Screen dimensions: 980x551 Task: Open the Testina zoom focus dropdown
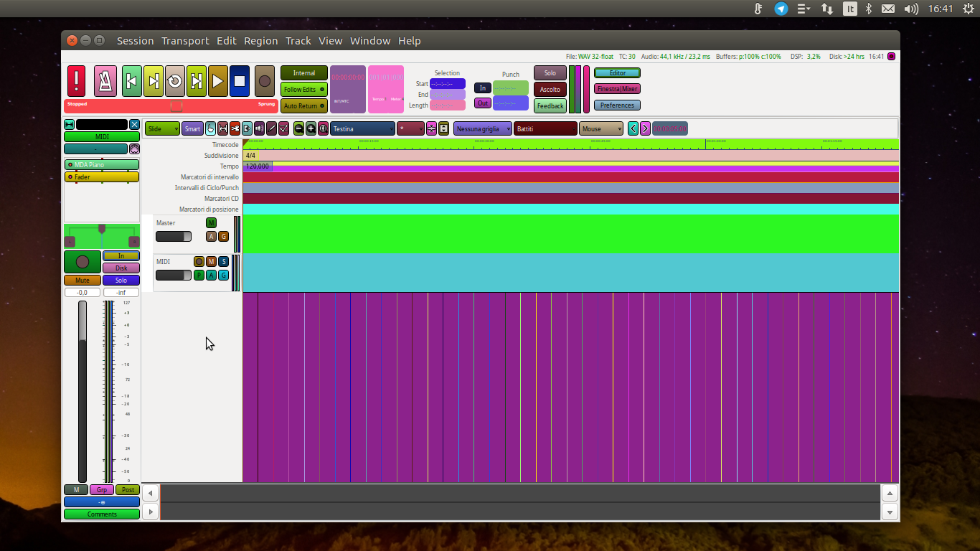coord(362,129)
